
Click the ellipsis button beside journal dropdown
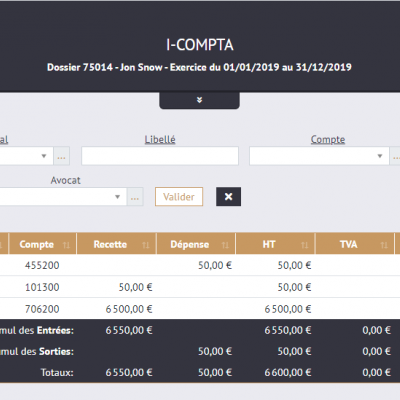point(62,156)
